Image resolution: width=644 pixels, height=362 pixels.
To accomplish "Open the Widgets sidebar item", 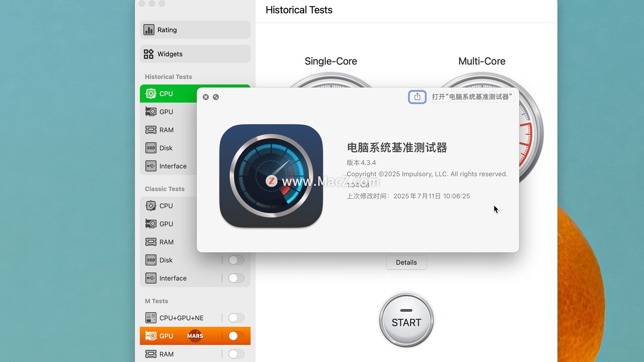I will point(195,54).
